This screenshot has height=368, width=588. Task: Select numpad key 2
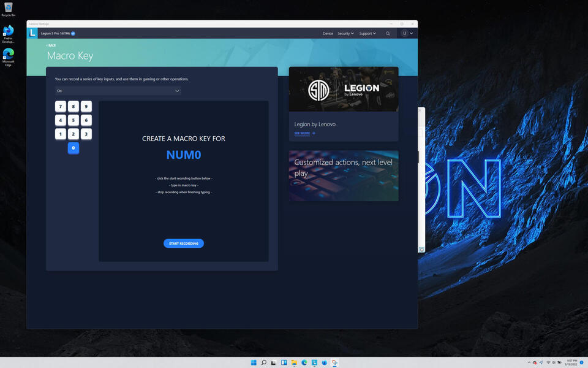click(x=73, y=134)
